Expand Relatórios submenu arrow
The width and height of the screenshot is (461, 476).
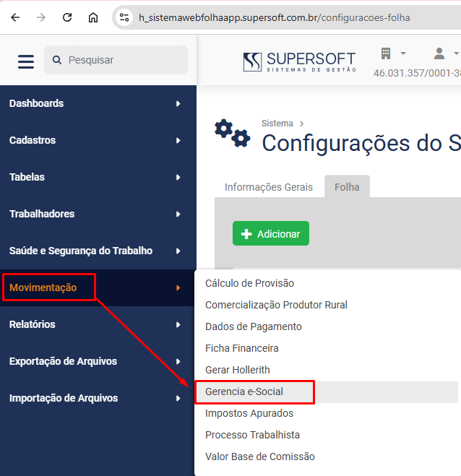tap(178, 325)
